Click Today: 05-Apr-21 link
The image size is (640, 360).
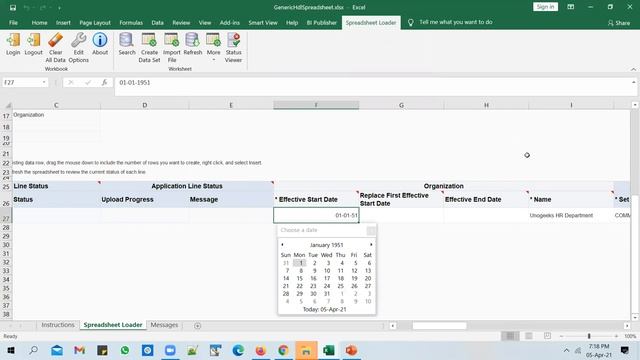pyautogui.click(x=324, y=309)
